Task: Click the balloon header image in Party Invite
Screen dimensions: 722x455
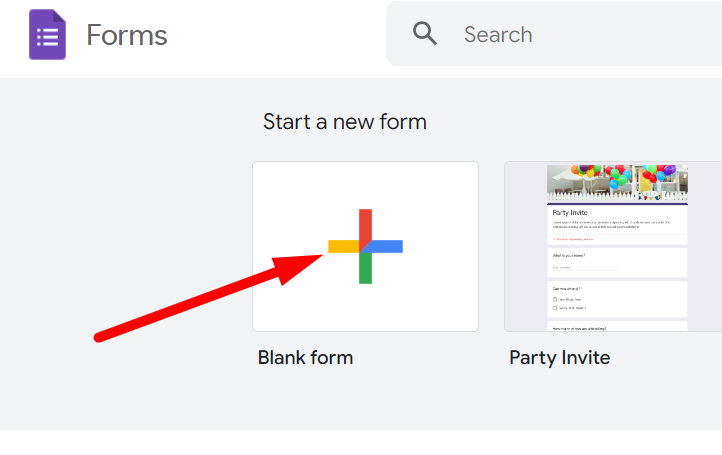Action: tap(616, 182)
